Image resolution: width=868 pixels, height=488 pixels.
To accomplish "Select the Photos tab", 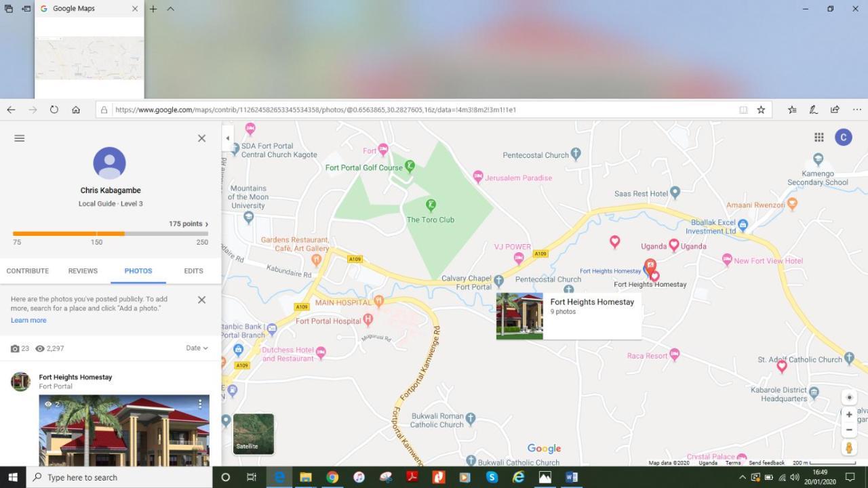I will coord(138,270).
